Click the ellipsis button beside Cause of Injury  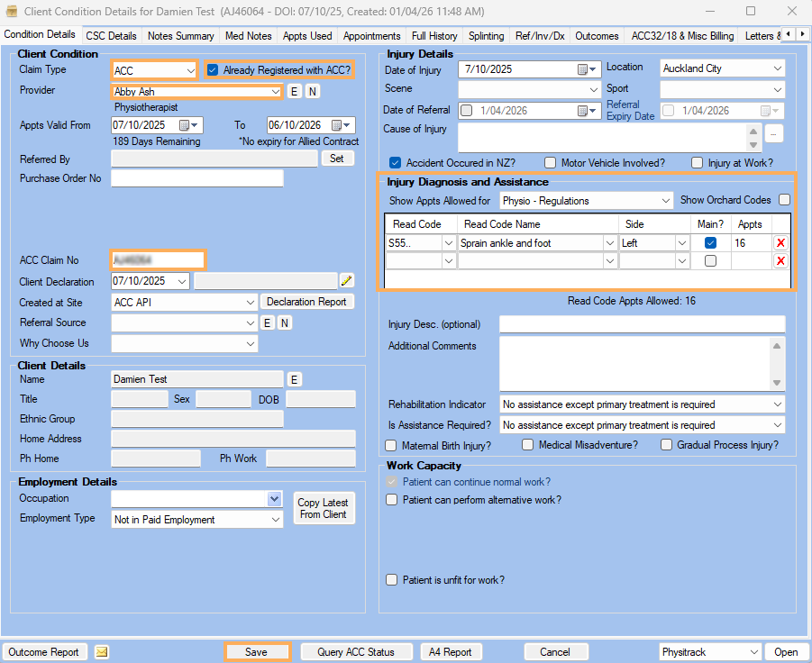tap(773, 133)
